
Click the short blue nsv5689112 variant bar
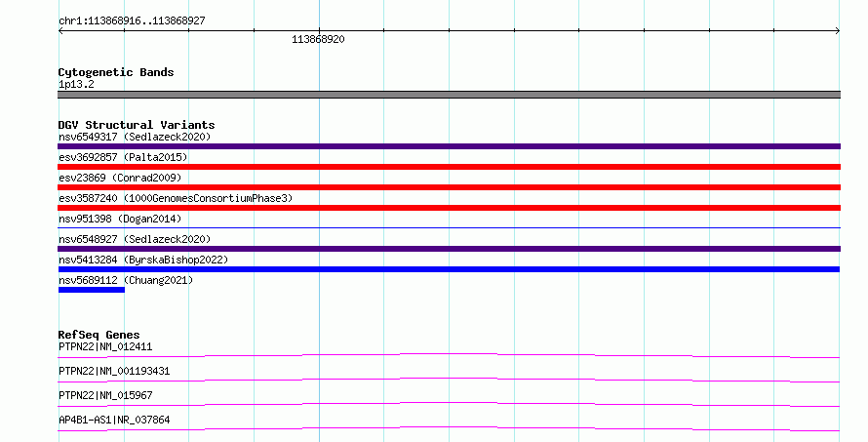tap(92, 290)
